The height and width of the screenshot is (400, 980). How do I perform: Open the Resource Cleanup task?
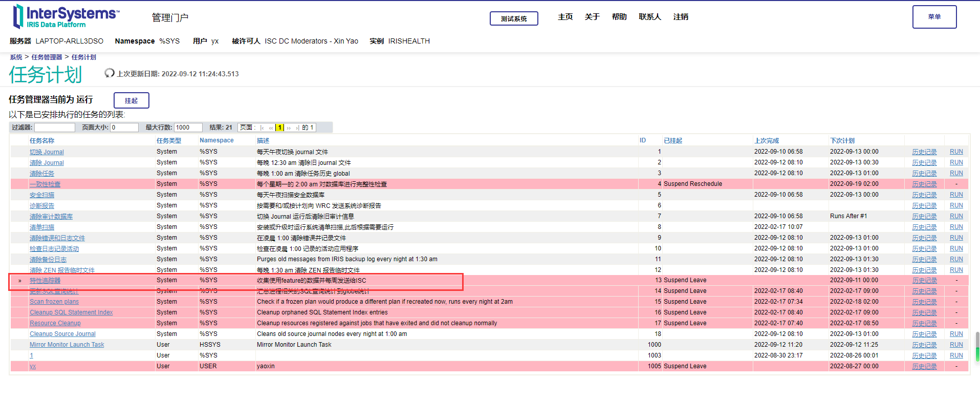(x=55, y=323)
